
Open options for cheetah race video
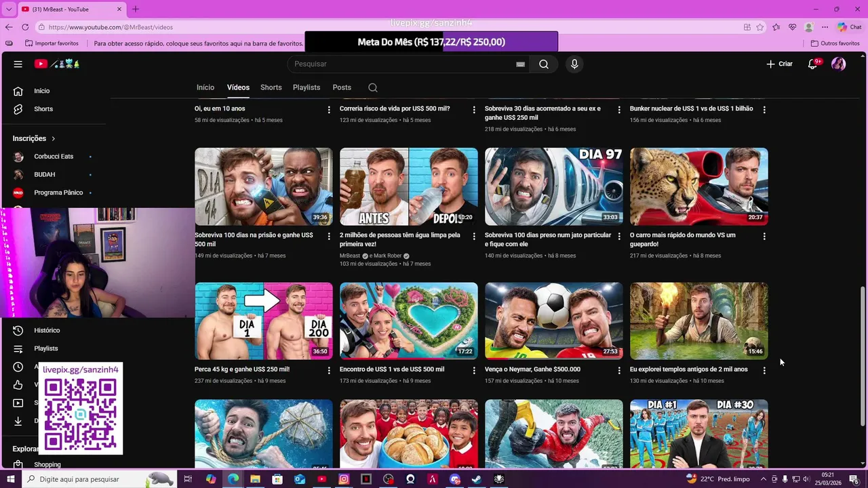click(764, 237)
